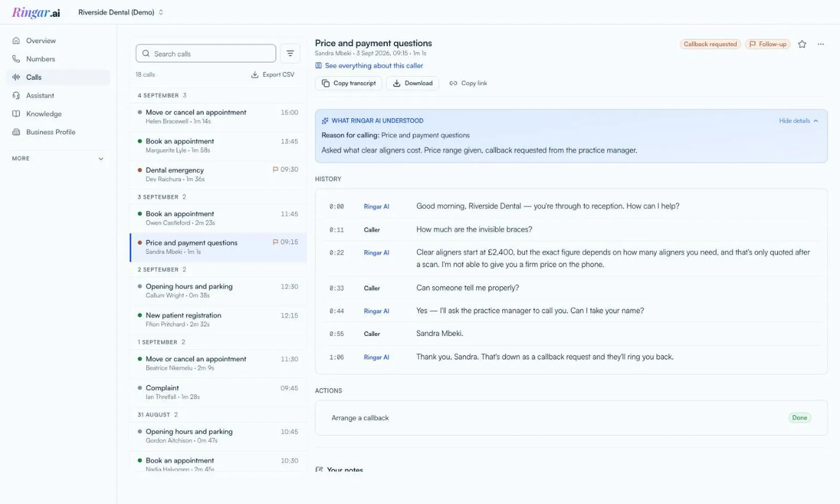Click the flag icon on Price and payment row

tap(275, 242)
